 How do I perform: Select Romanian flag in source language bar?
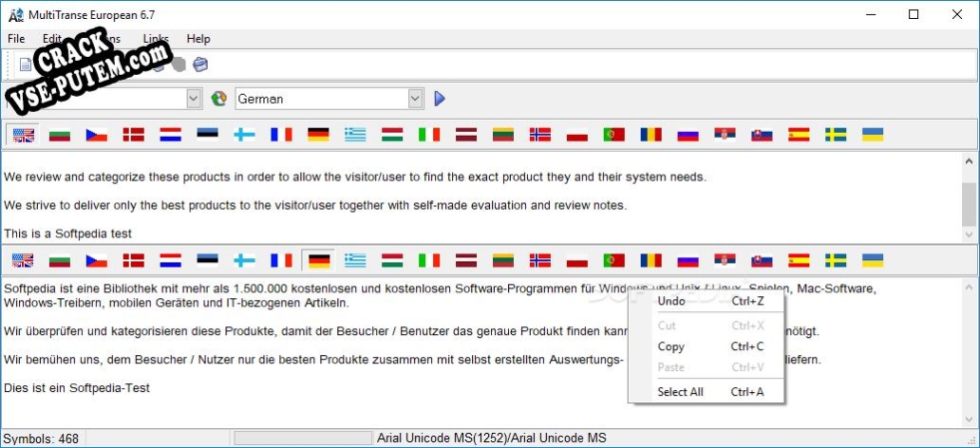click(651, 135)
